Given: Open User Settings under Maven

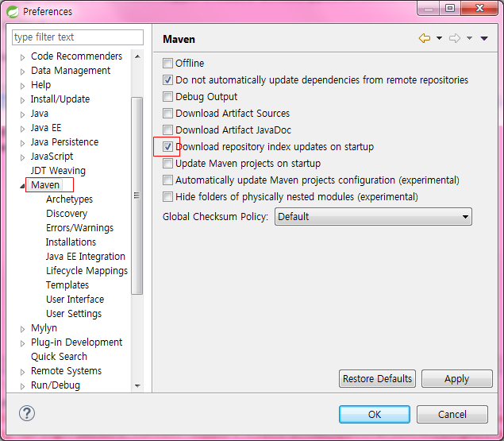Looking at the screenshot, I should click(74, 314).
